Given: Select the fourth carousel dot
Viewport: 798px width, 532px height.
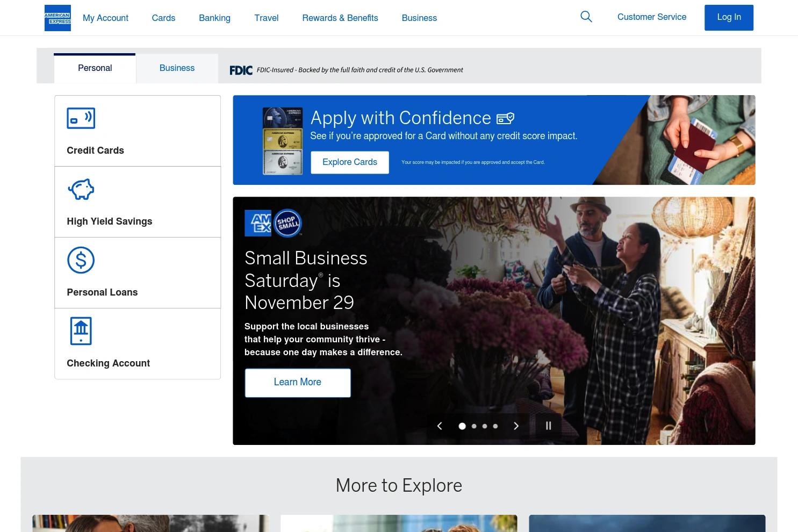Looking at the screenshot, I should tap(495, 426).
